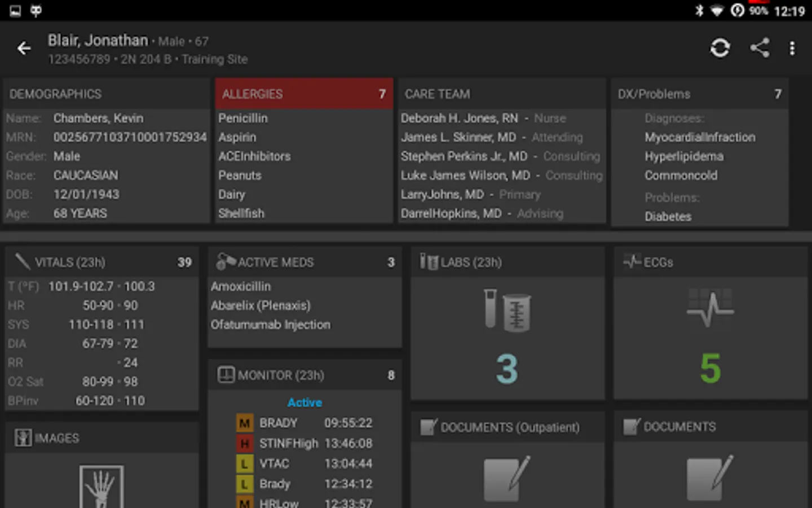Open the hand X-ray image thumbnail
This screenshot has height=508, width=812.
(101, 486)
